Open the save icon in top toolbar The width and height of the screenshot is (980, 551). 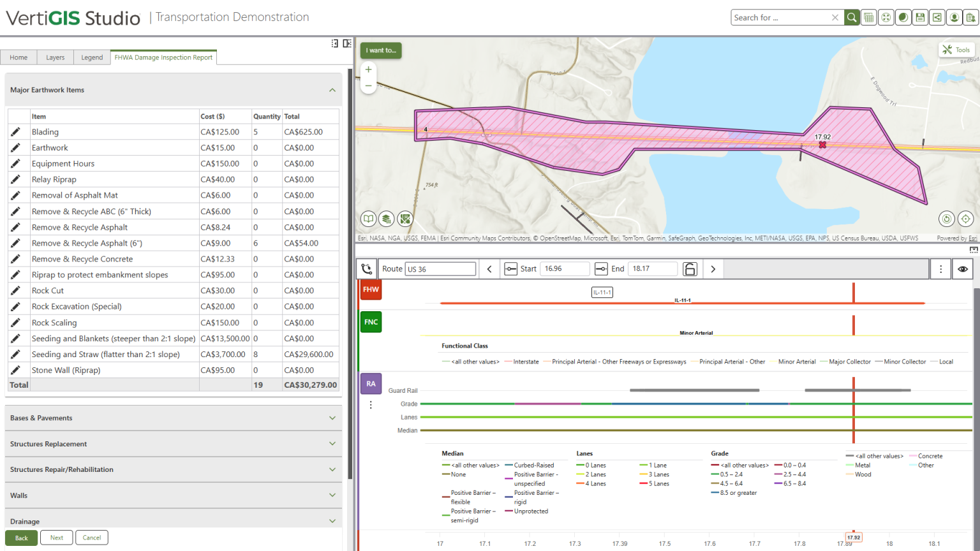pos(920,18)
